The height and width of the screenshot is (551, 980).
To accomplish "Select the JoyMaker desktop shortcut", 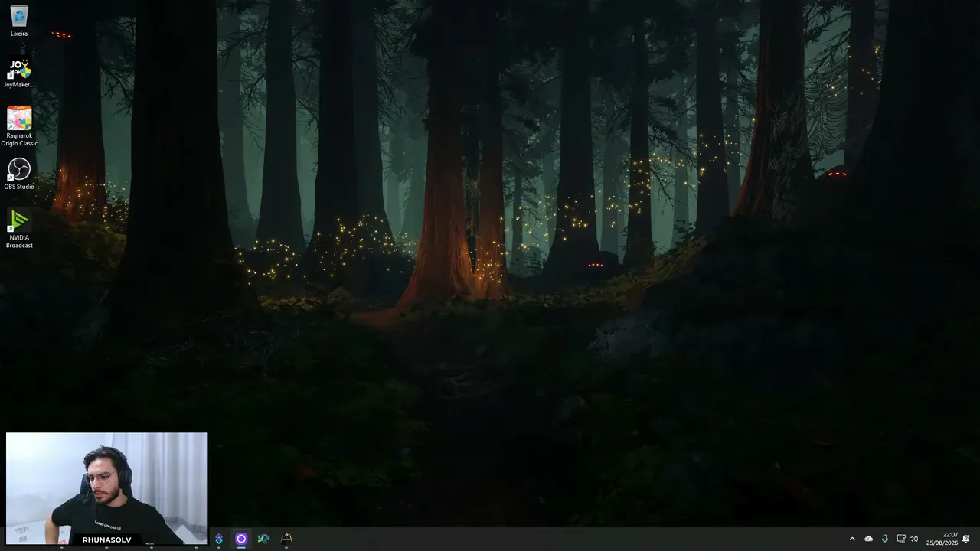I will click(19, 73).
